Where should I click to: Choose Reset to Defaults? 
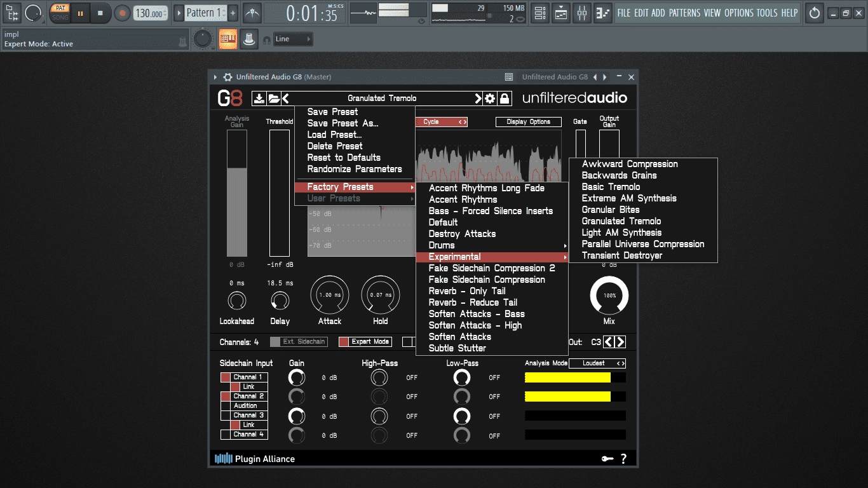click(344, 158)
